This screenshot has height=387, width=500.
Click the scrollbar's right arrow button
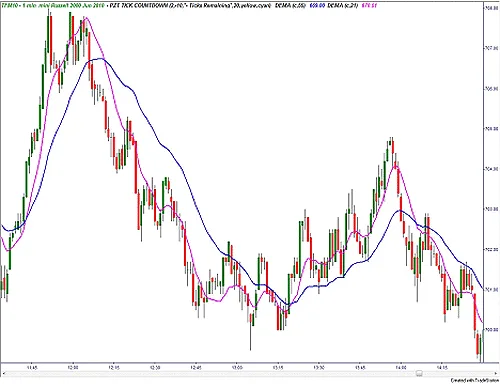[495, 373]
